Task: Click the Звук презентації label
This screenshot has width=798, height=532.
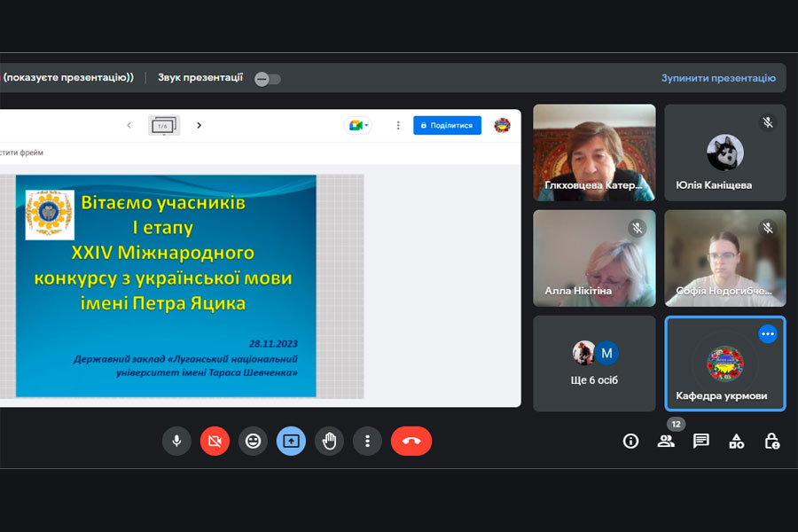Action: point(200,77)
